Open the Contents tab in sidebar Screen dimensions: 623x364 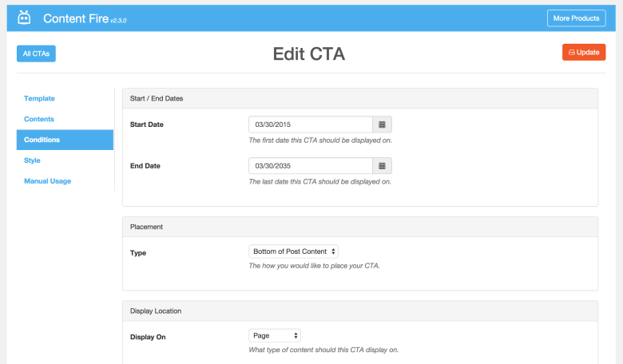(40, 119)
